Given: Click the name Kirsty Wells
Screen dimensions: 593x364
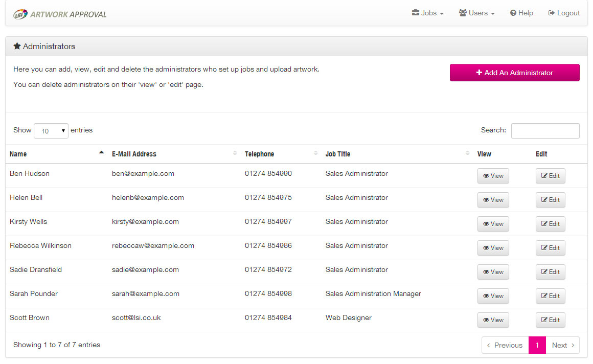Looking at the screenshot, I should [x=28, y=222].
